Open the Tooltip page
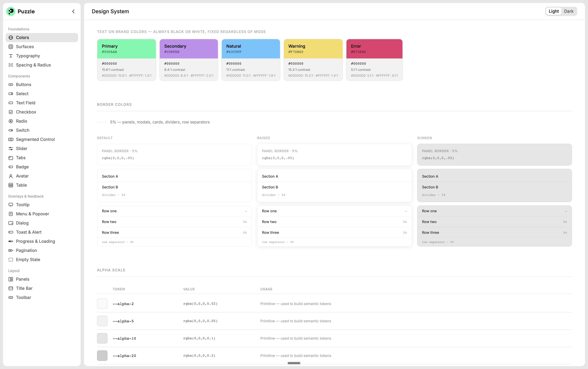This screenshot has height=369, width=588. click(42, 205)
